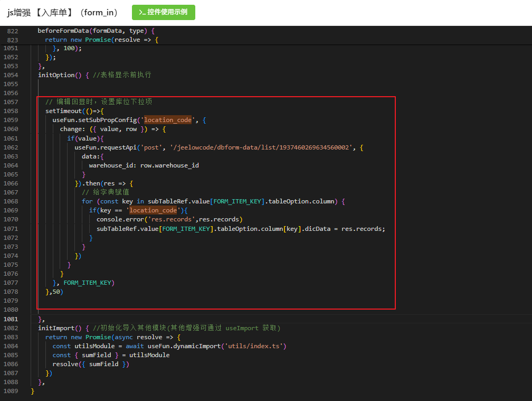Click the comment 表格显示前执行
Image resolution: width=532 pixels, height=401 pixels.
pos(122,75)
